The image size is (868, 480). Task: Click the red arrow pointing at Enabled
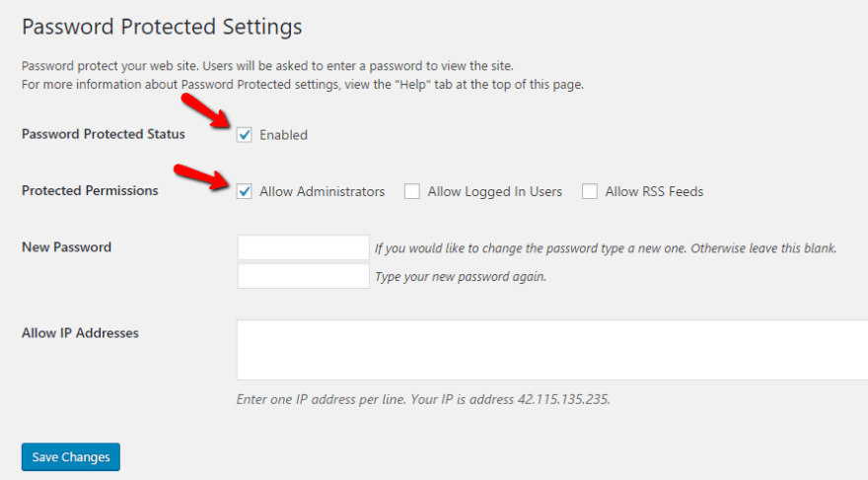click(x=206, y=111)
